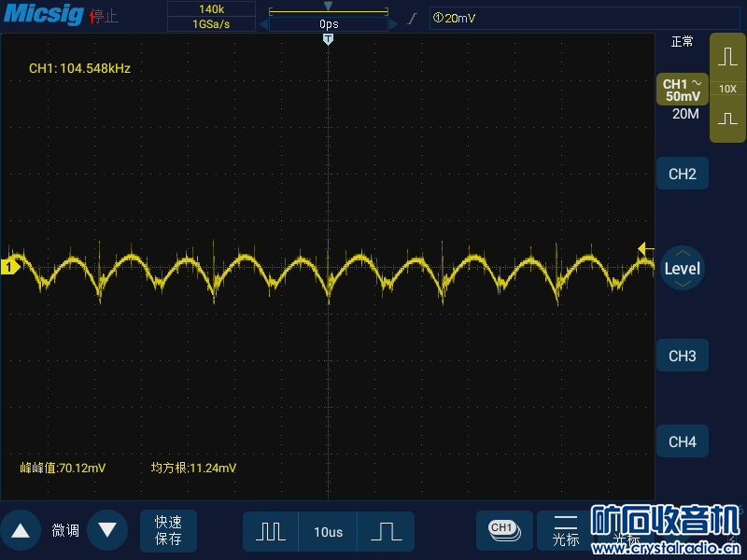Image resolution: width=747 pixels, height=560 pixels.
Task: Open the CH1 channel selector pill
Action: 504,530
